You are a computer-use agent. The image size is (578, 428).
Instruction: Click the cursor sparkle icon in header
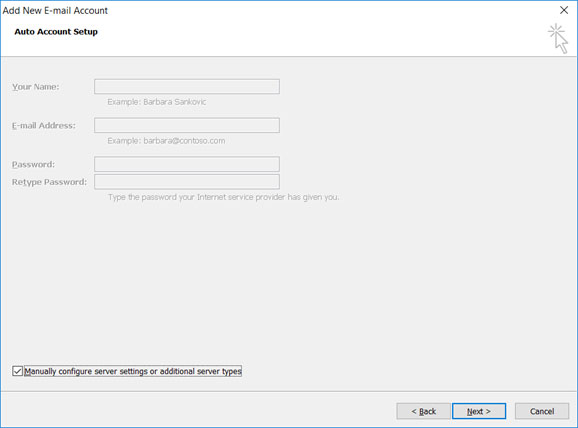pos(558,39)
